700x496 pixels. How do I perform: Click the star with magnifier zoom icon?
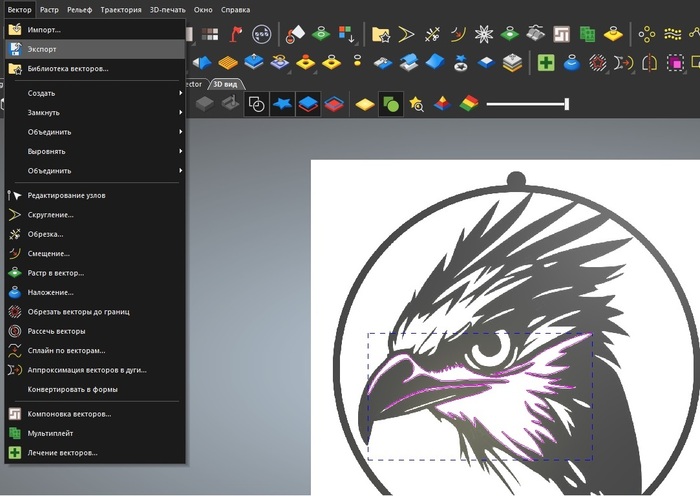point(417,104)
